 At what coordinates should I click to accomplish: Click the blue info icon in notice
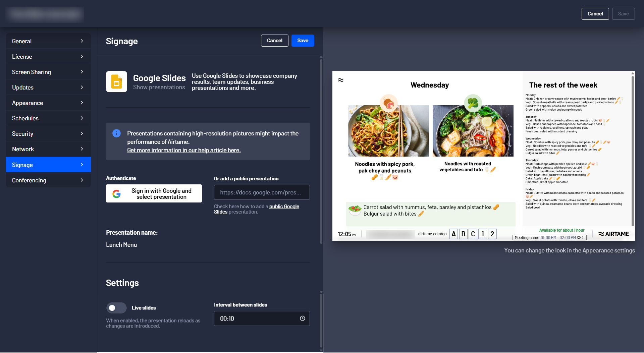tap(116, 133)
